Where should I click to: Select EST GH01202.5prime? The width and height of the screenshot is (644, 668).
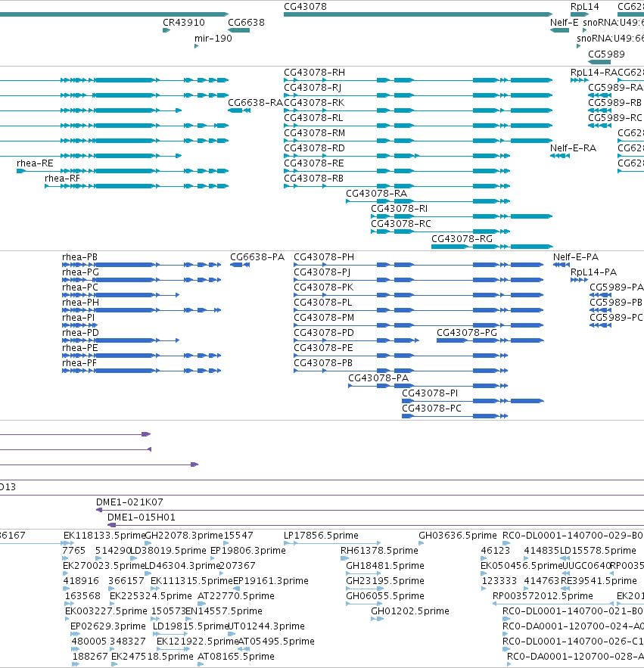410,611
